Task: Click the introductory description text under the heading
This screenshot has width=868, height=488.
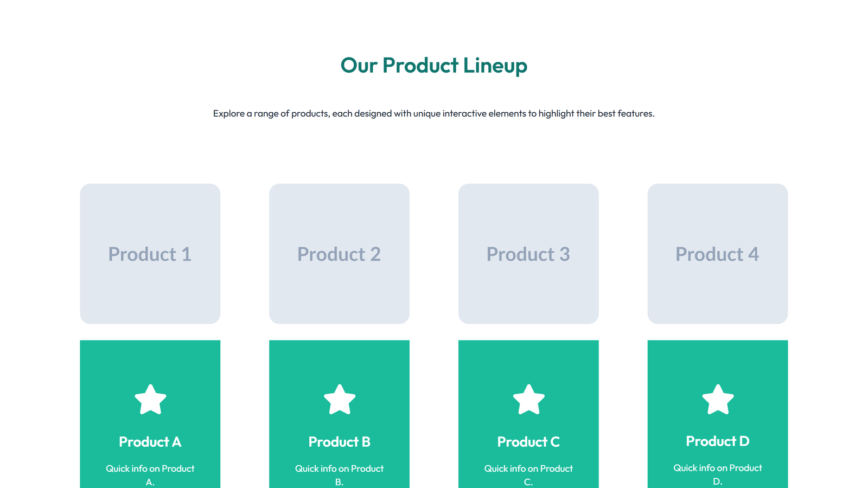Action: [x=434, y=113]
